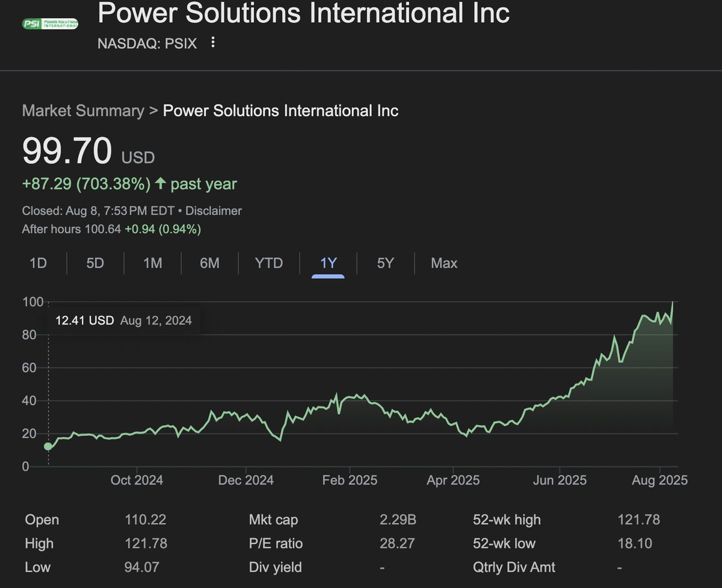Click the Feb 2025 axis label
The width and height of the screenshot is (722, 588).
click(x=350, y=480)
